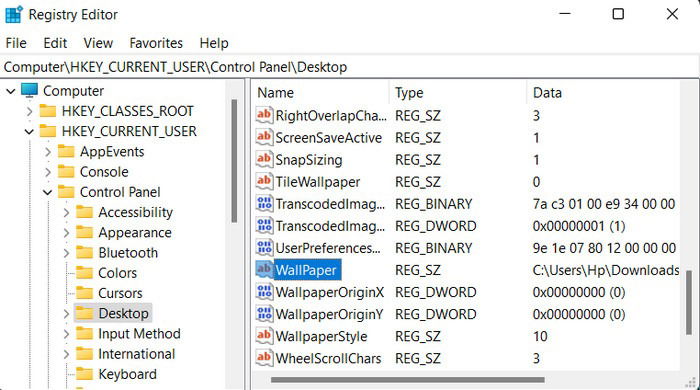The image size is (700, 390).
Task: Click the Computer monitor icon in tree
Action: tap(29, 91)
